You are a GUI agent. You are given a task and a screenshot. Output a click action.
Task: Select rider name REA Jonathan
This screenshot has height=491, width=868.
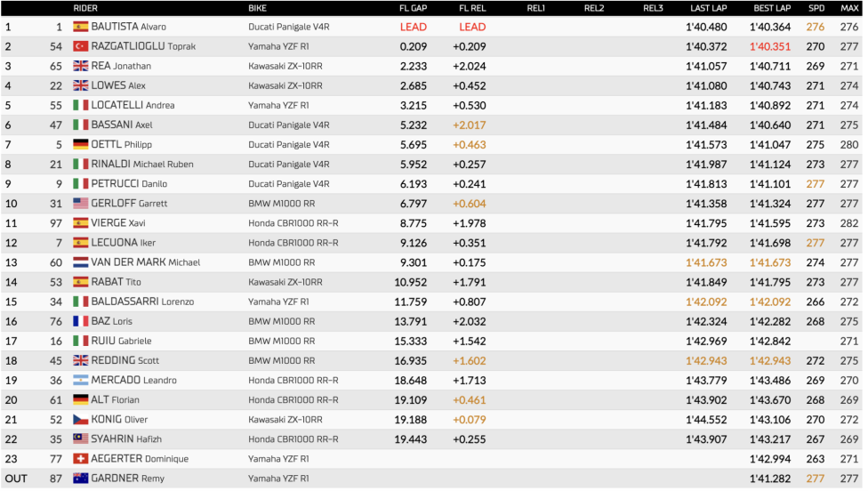click(x=121, y=66)
